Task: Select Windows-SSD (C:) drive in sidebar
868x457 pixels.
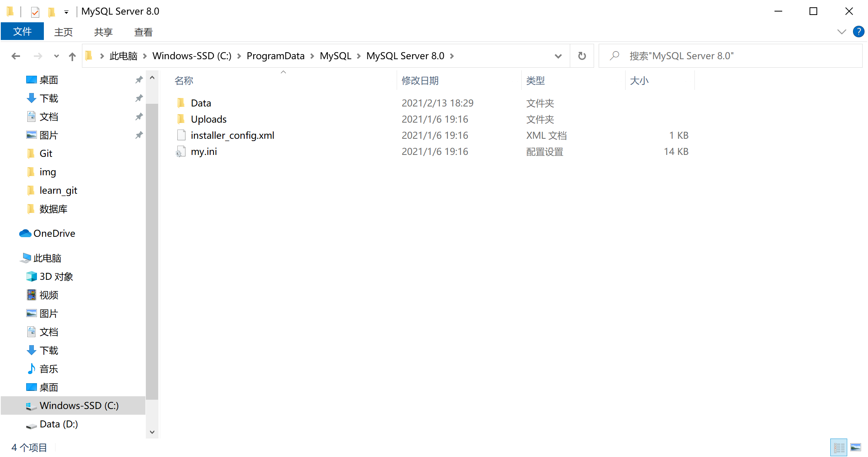Action: pos(73,406)
